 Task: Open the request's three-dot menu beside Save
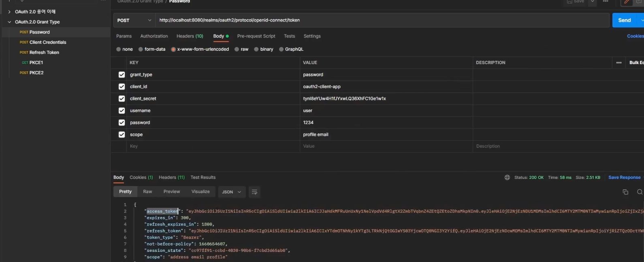606,2
